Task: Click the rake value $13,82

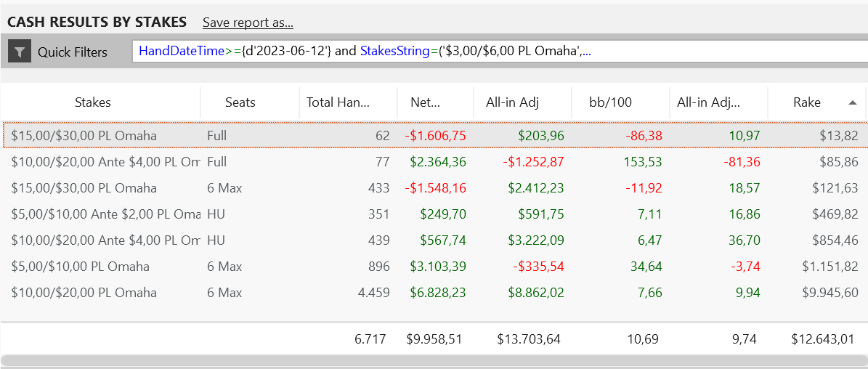Action: click(x=840, y=136)
